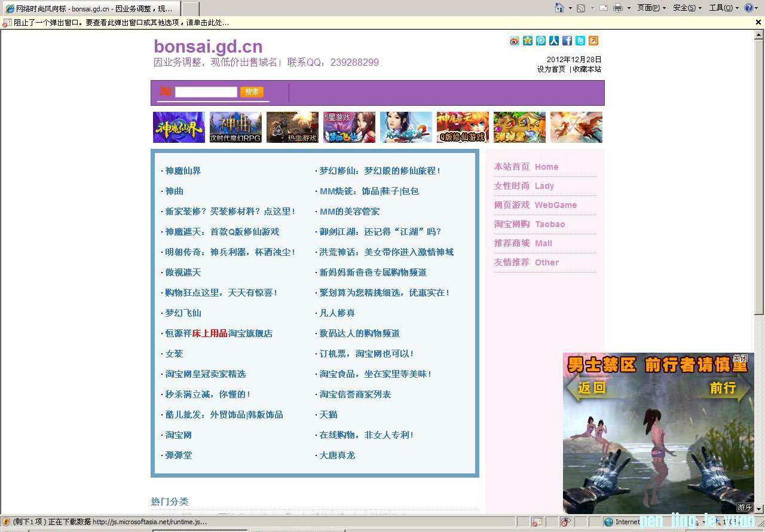The image size is (765, 532).
Task: Share via Renren icon
Action: (554, 41)
